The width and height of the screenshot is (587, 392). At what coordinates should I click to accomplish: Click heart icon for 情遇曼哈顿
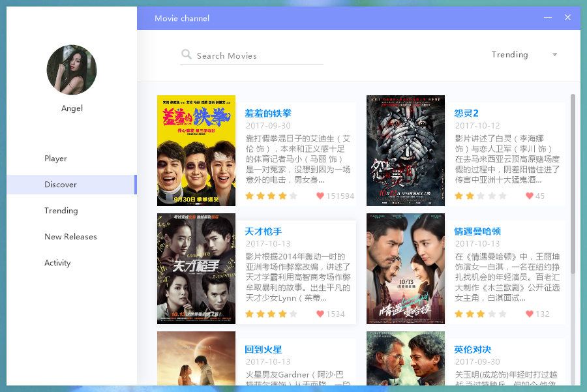pyautogui.click(x=530, y=314)
